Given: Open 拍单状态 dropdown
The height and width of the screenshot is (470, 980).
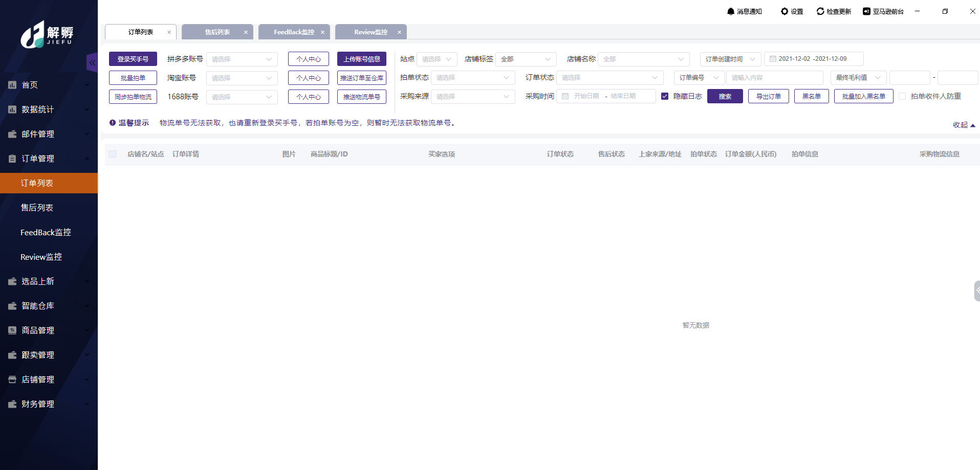Looking at the screenshot, I should (473, 78).
